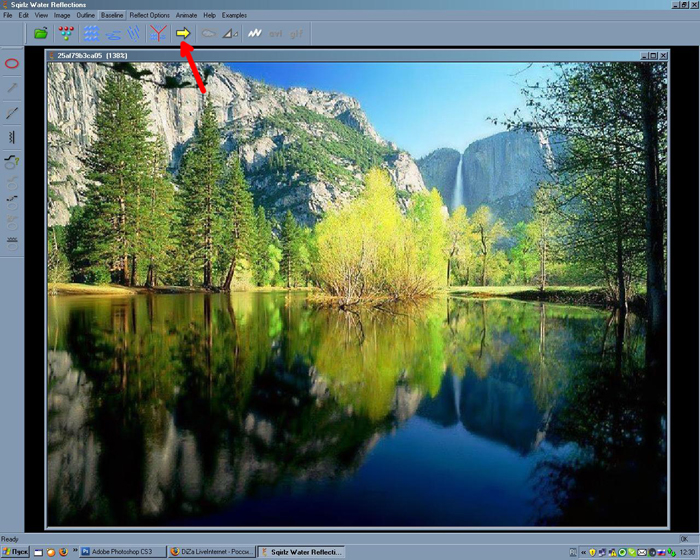Open the Image menu
This screenshot has width=700, height=560.
62,15
